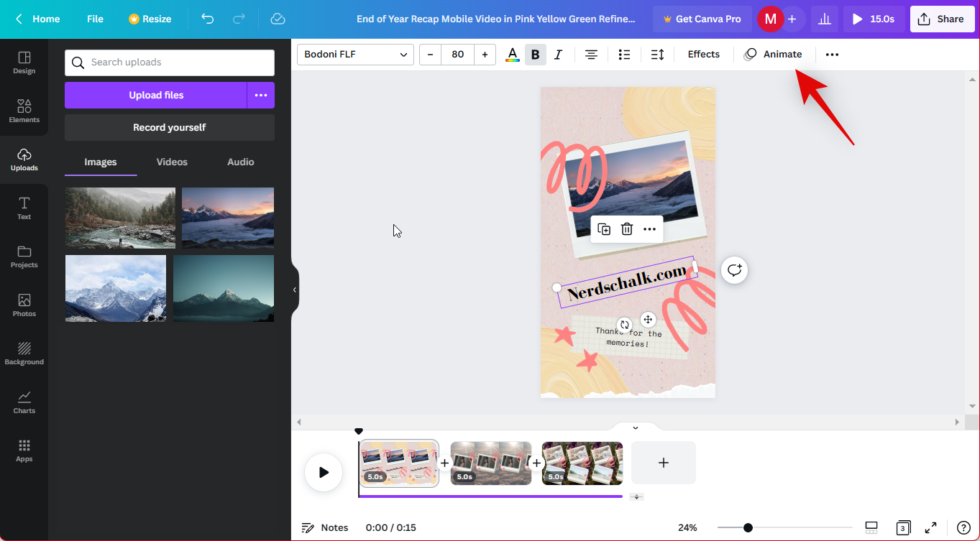Screen dimensions: 980x541
Task: Open the Background sidebar panel
Action: (x=24, y=353)
